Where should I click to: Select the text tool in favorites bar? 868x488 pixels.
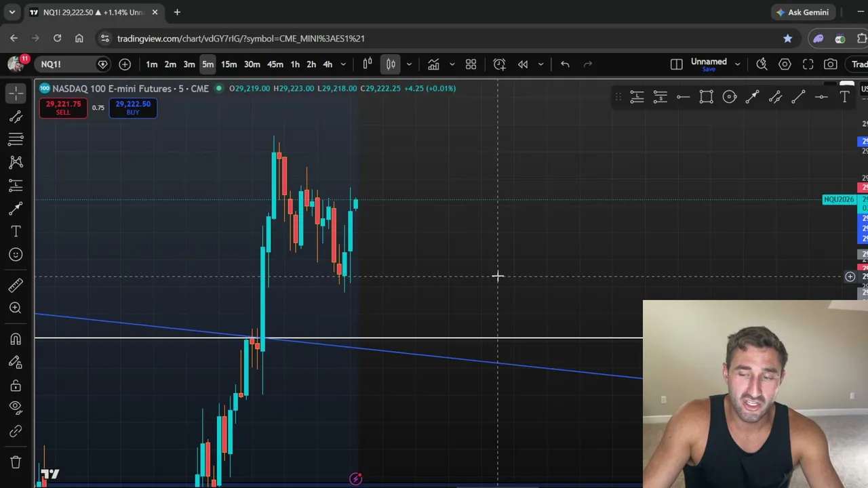coord(844,97)
